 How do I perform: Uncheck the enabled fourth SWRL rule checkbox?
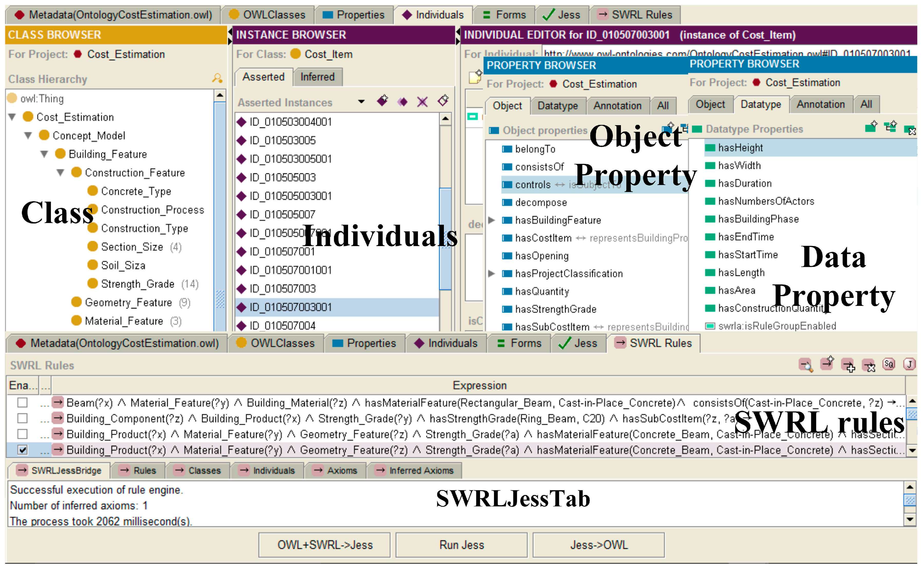[23, 450]
